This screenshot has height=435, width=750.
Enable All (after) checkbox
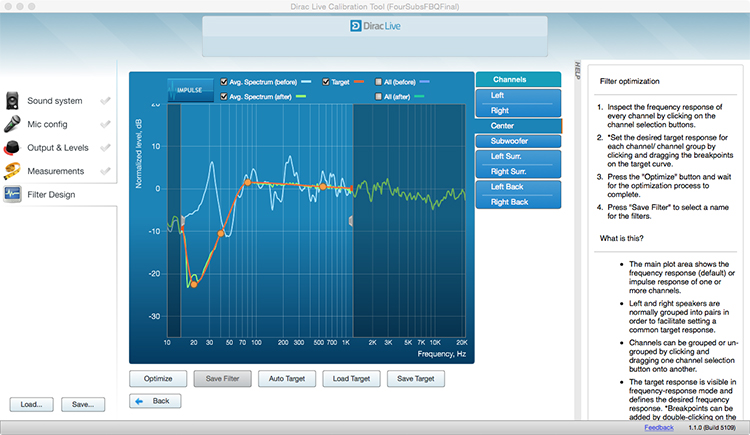[x=378, y=96]
